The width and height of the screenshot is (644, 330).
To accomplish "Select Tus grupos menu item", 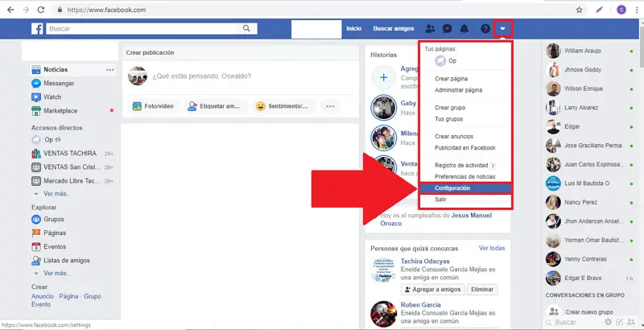I will click(449, 119).
